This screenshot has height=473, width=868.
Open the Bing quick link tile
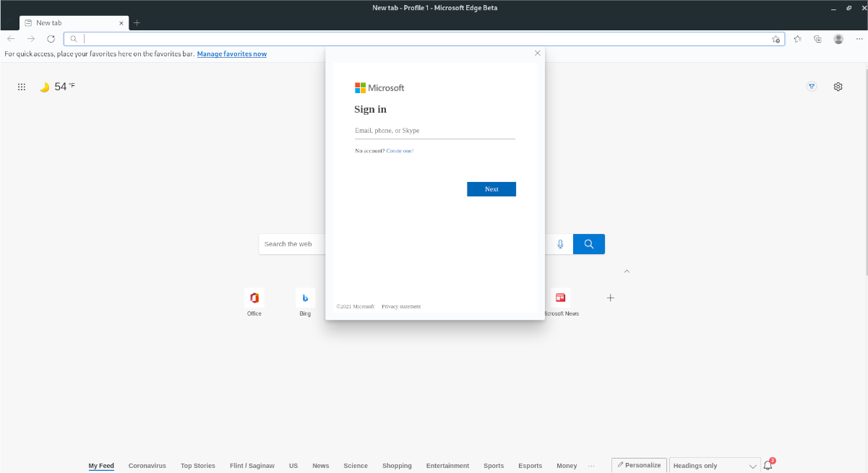(305, 303)
